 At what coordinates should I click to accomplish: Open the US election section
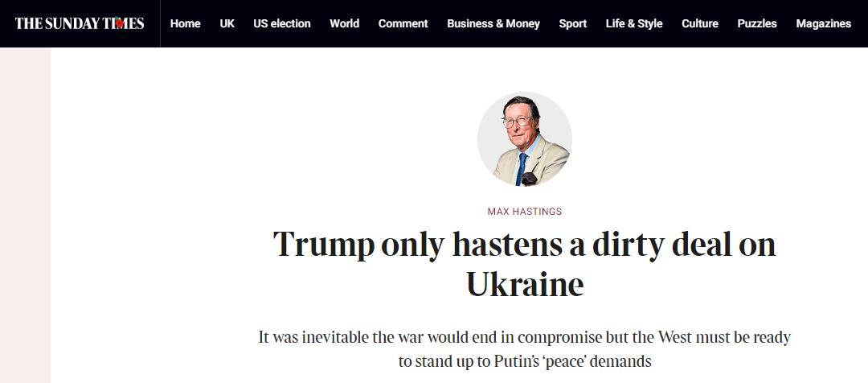tap(281, 23)
